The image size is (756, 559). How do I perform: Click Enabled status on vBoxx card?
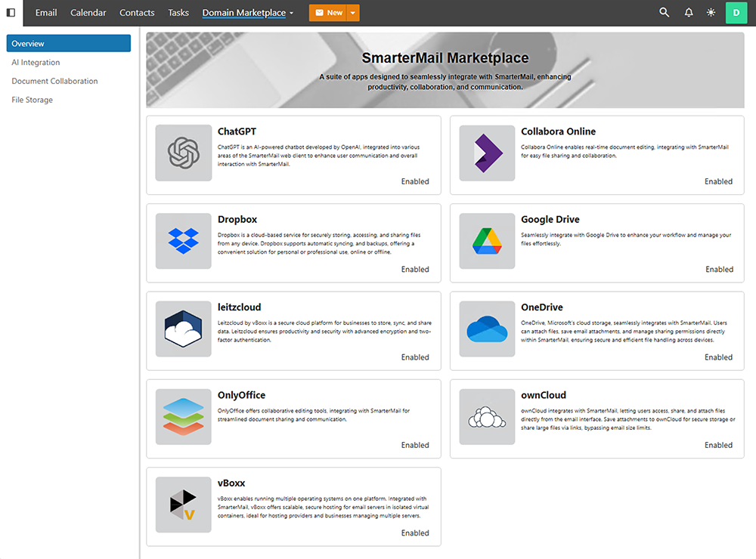click(415, 533)
